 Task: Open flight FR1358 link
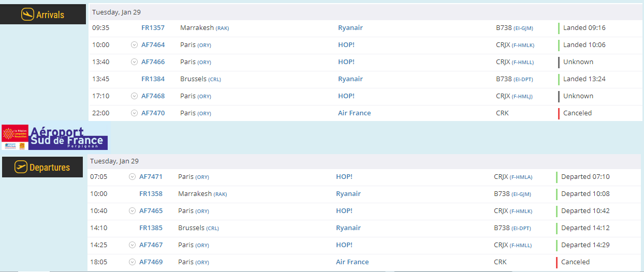click(x=151, y=194)
